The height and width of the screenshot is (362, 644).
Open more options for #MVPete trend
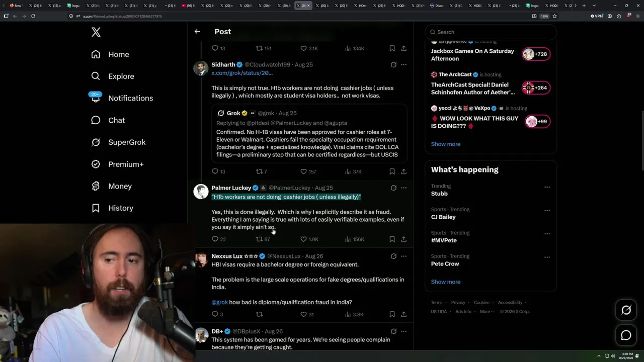(x=547, y=234)
